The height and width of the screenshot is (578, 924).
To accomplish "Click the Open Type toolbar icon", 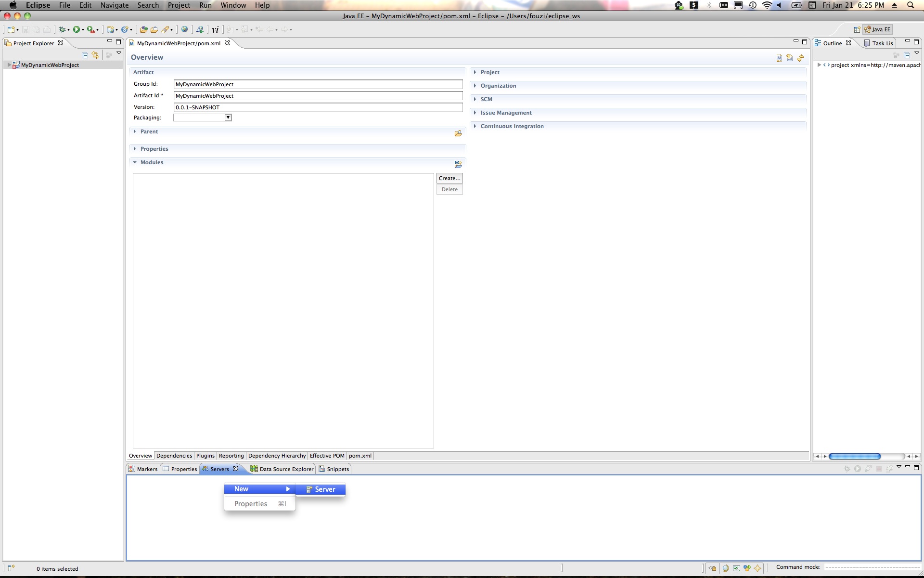I will pos(143,29).
